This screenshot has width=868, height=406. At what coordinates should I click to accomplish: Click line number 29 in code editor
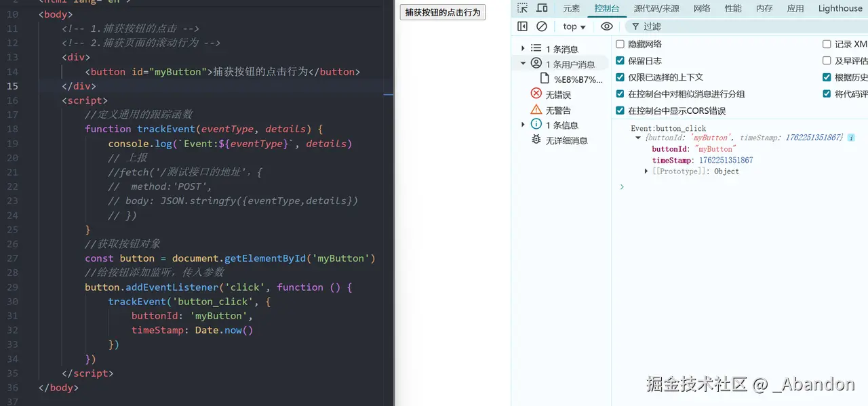coord(13,287)
